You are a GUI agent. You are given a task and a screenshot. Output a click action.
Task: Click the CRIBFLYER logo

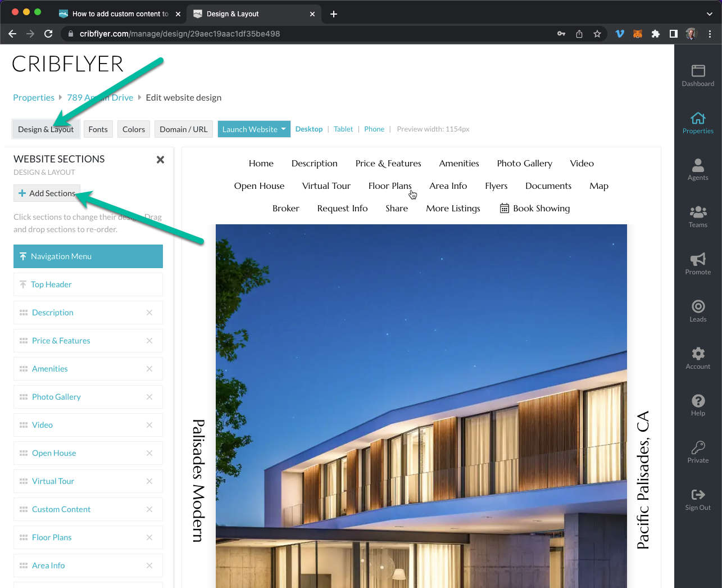click(x=67, y=64)
